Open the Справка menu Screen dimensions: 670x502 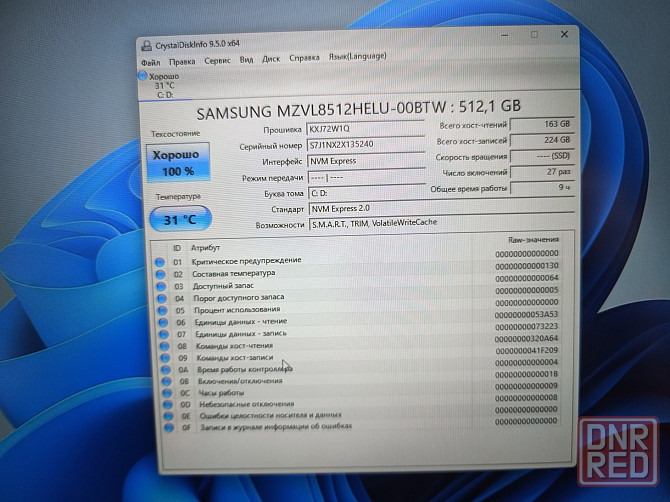(304, 58)
